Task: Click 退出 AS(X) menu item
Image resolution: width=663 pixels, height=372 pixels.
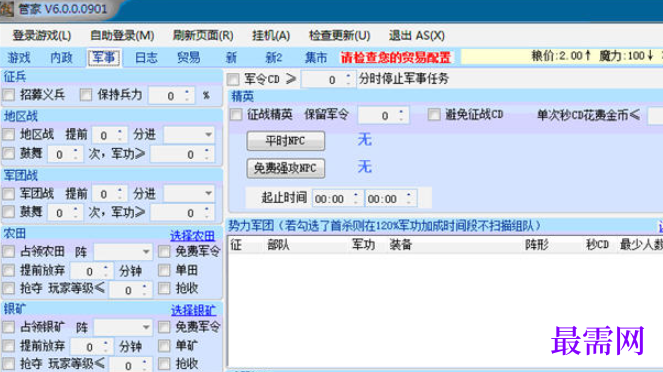Action: point(416,36)
